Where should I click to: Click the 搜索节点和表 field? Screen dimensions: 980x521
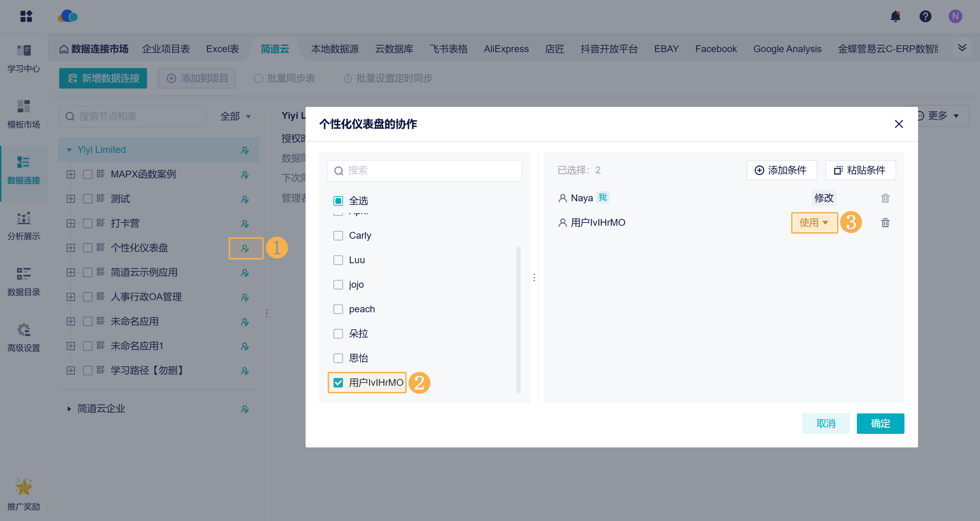pyautogui.click(x=132, y=116)
